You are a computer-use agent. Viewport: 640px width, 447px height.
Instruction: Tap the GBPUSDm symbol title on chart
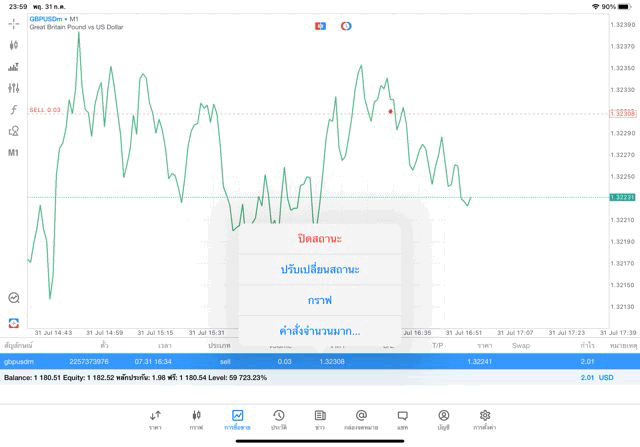(54, 18)
